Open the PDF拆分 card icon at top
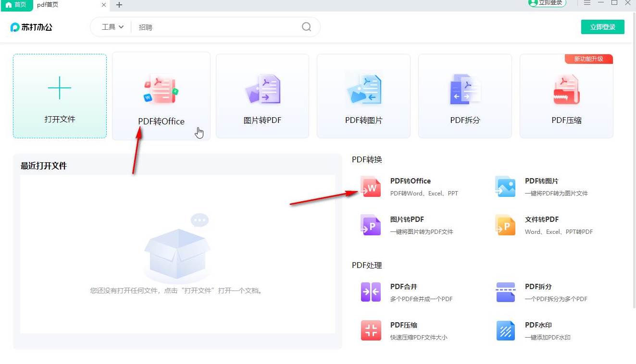 click(x=465, y=89)
